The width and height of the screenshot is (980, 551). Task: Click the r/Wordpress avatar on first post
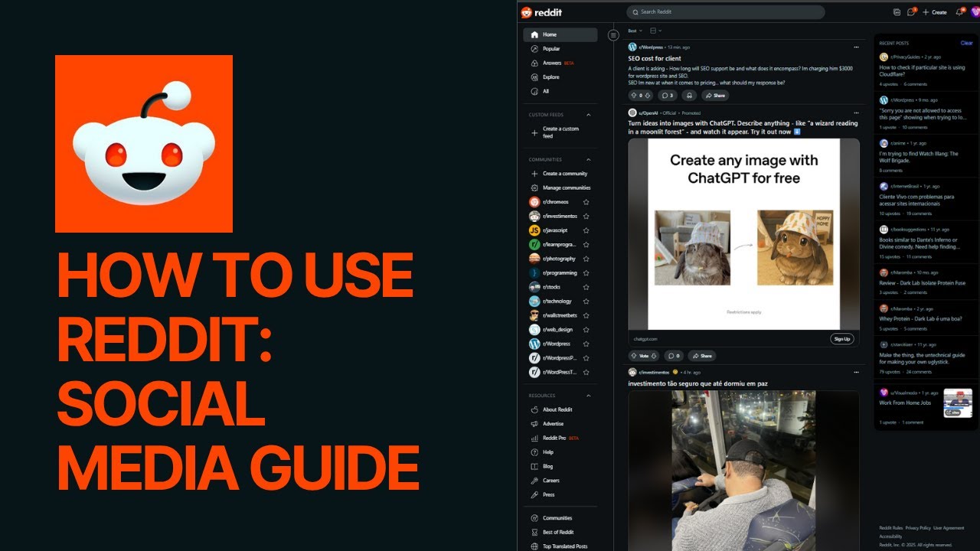632,47
